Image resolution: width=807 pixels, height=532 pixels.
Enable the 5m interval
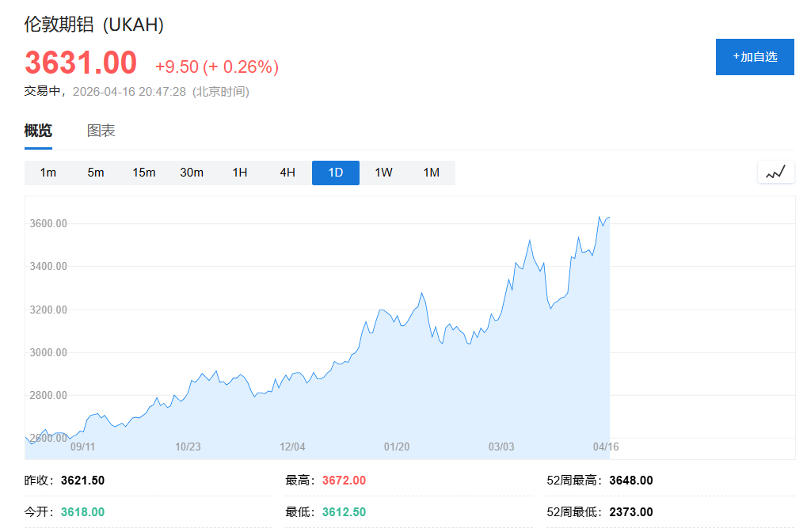pos(96,172)
